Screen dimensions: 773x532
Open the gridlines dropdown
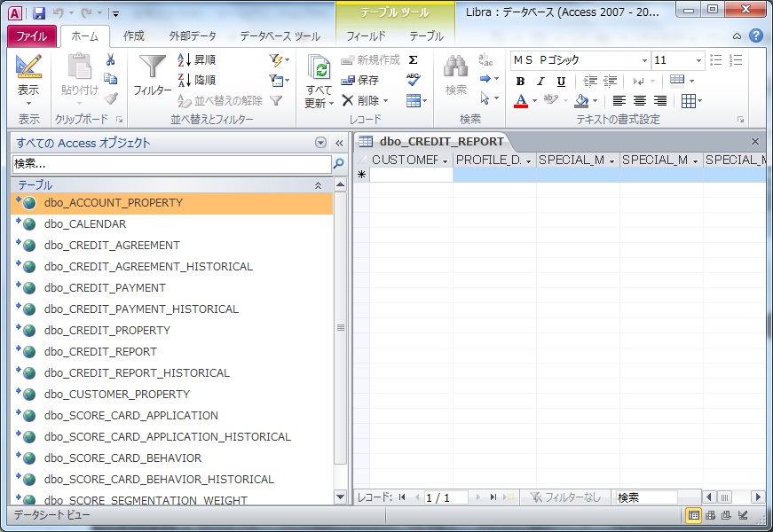pyautogui.click(x=691, y=101)
